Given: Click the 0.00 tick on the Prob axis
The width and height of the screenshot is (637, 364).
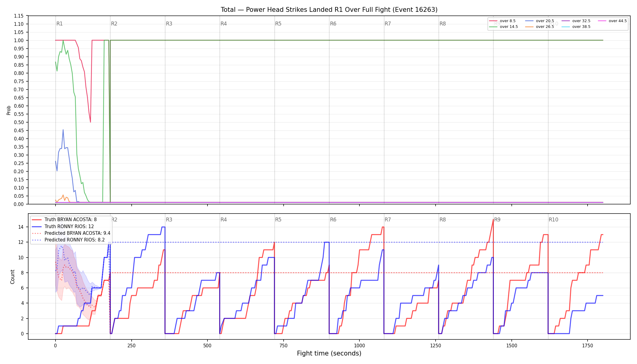Looking at the screenshot, I should [x=19, y=204].
